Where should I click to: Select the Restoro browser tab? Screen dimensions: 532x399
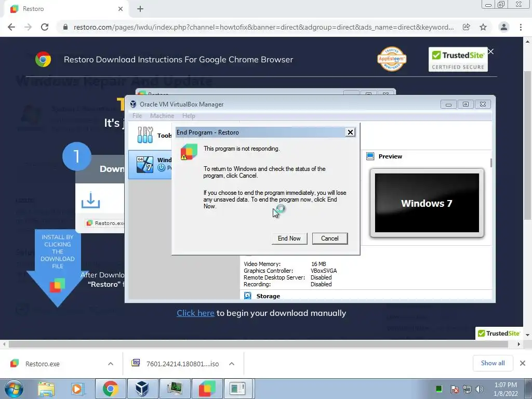pyautogui.click(x=66, y=9)
